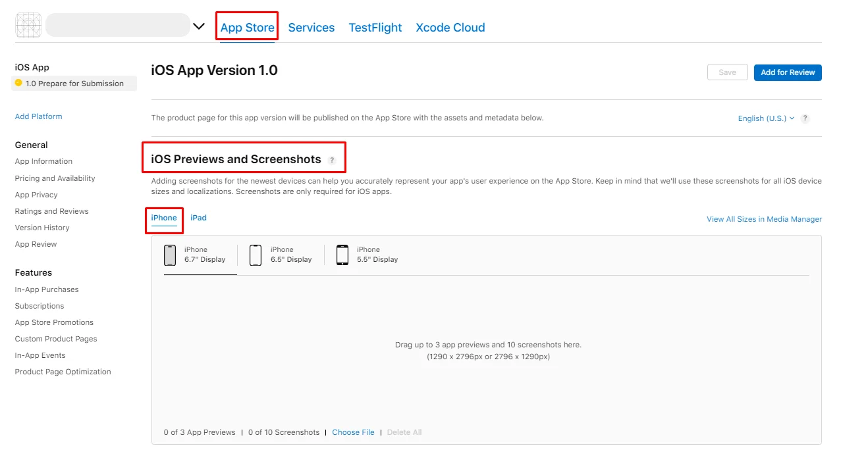This screenshot has height=450, width=868.
Task: Select iPhone 6.5" Display size
Action: click(281, 255)
